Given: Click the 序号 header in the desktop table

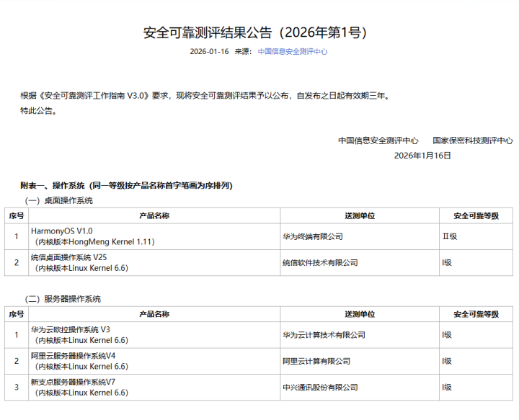Looking at the screenshot, I should click(17, 216).
